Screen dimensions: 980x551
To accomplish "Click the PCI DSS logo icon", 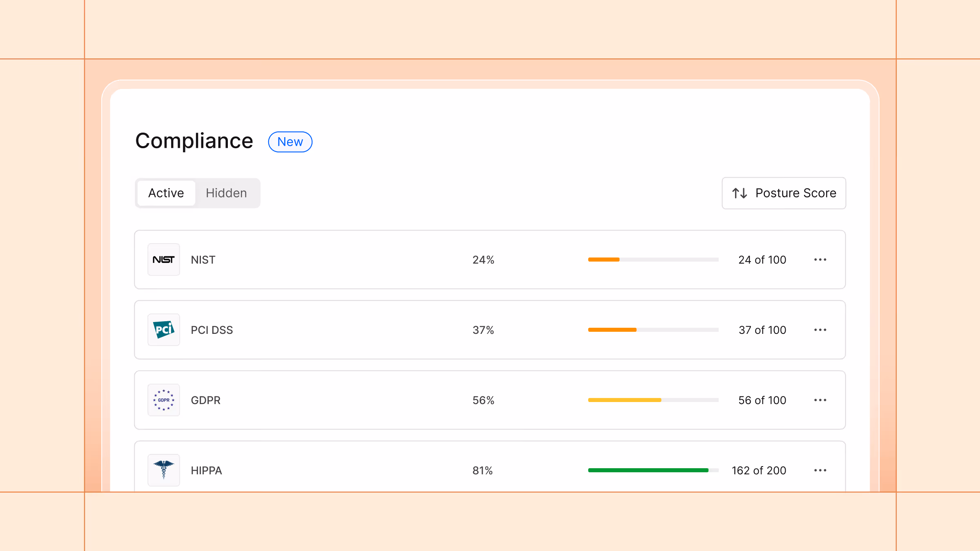I will pyautogui.click(x=163, y=330).
